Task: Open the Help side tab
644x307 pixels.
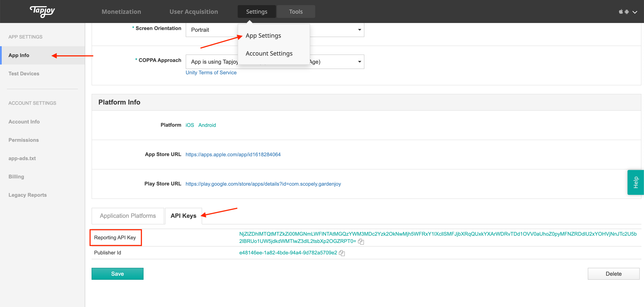Action: [635, 182]
